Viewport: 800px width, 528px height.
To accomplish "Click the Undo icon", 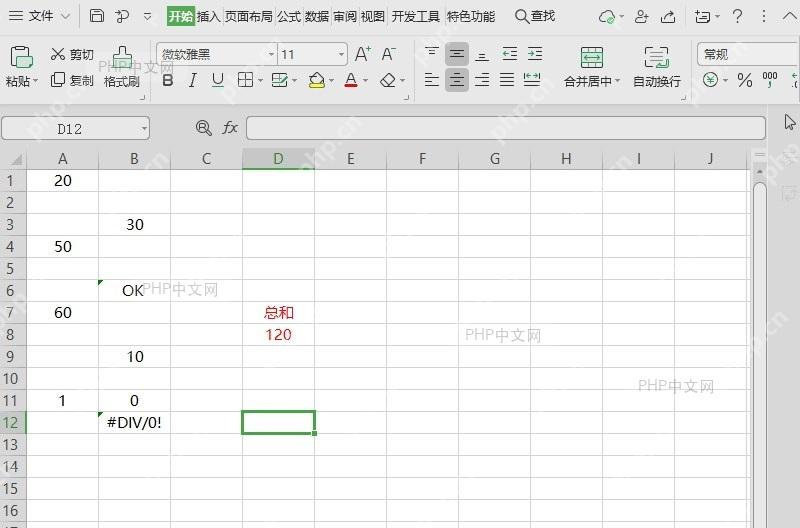I will click(122, 16).
